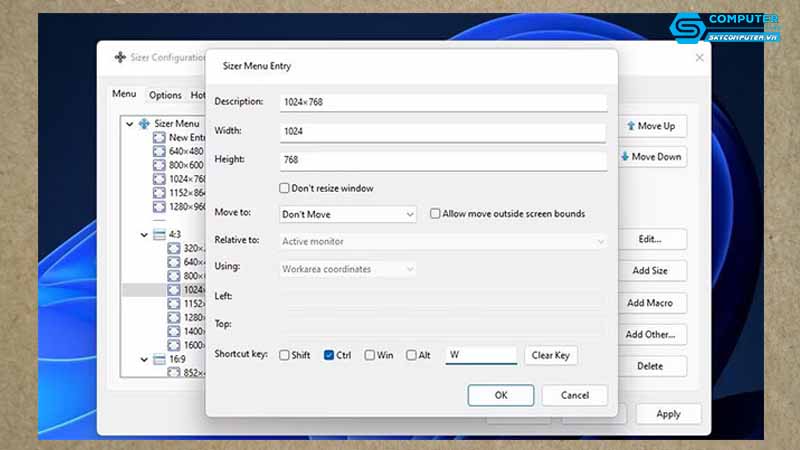The width and height of the screenshot is (800, 450).
Task: Click the 16:9 group folder icon
Action: pos(160,359)
